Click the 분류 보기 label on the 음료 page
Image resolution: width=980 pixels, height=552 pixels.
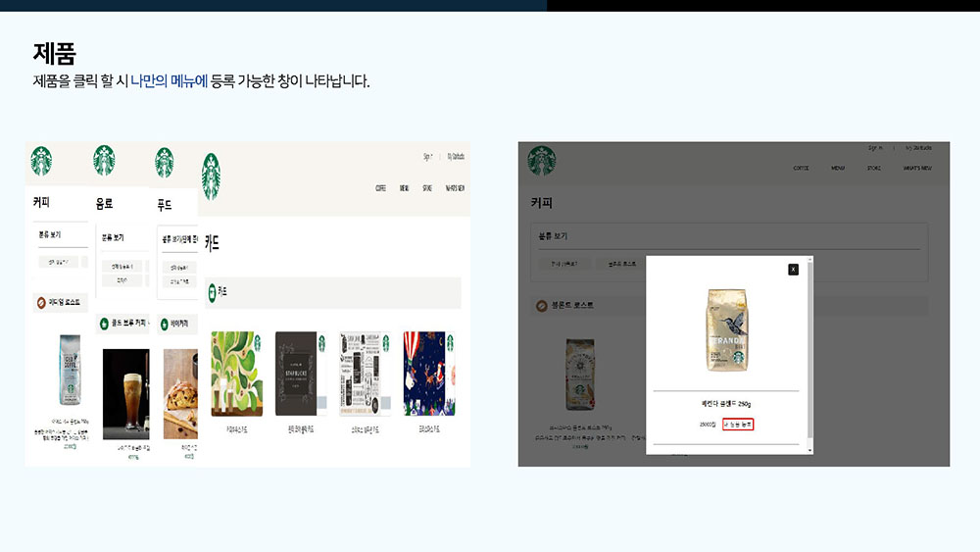(x=113, y=237)
